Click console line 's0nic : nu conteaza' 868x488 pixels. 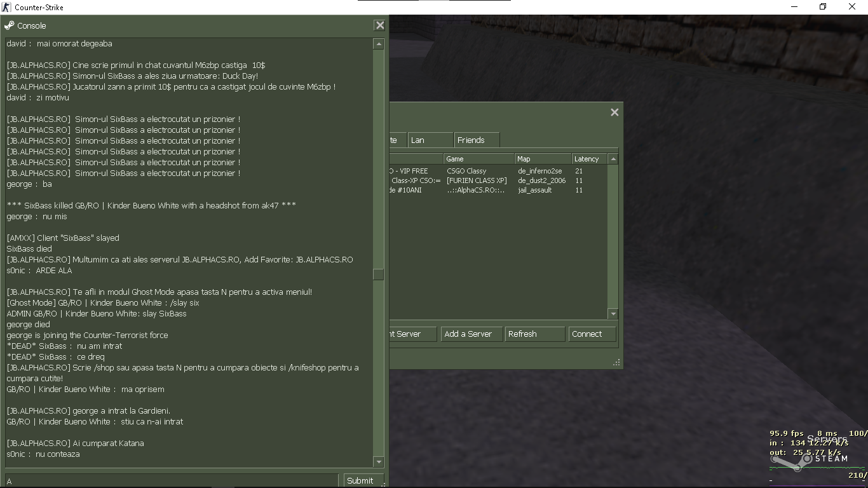(x=43, y=454)
